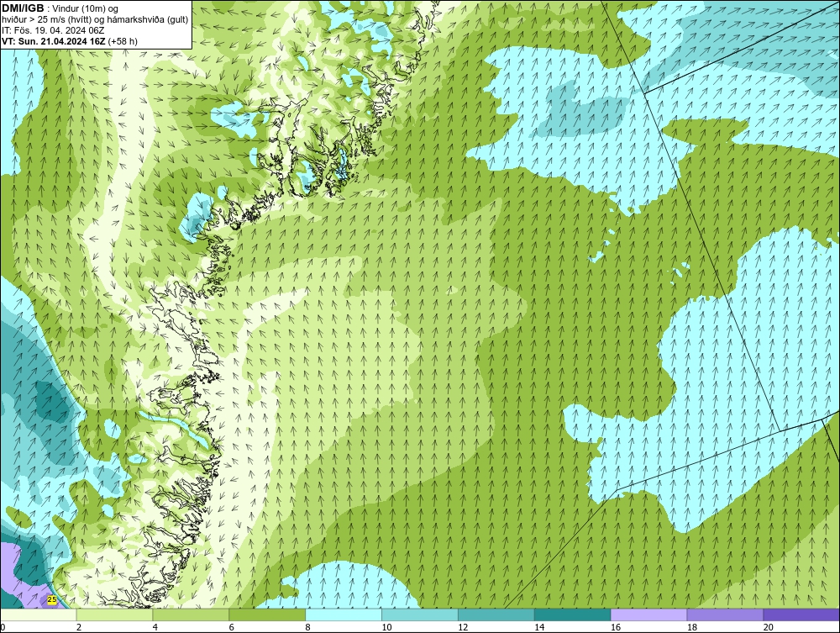Click the legend label 16
This screenshot has width=840, height=633.
click(x=616, y=627)
